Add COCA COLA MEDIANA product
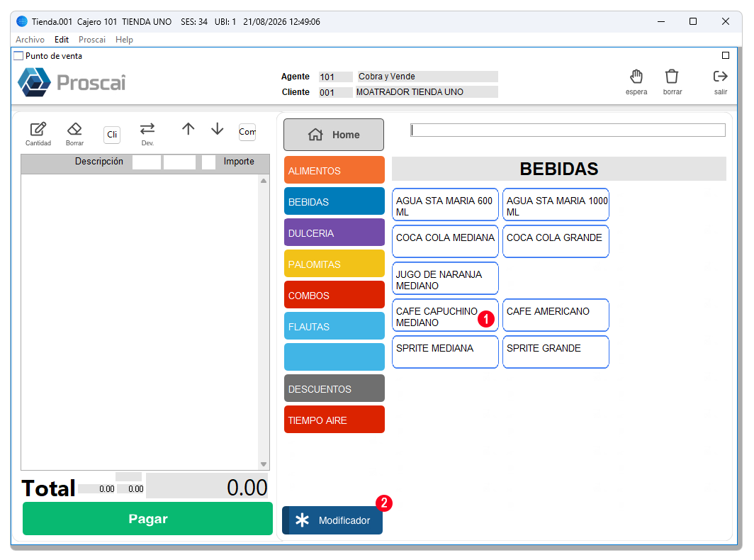Screen dimensions: 754x560 [x=445, y=242]
